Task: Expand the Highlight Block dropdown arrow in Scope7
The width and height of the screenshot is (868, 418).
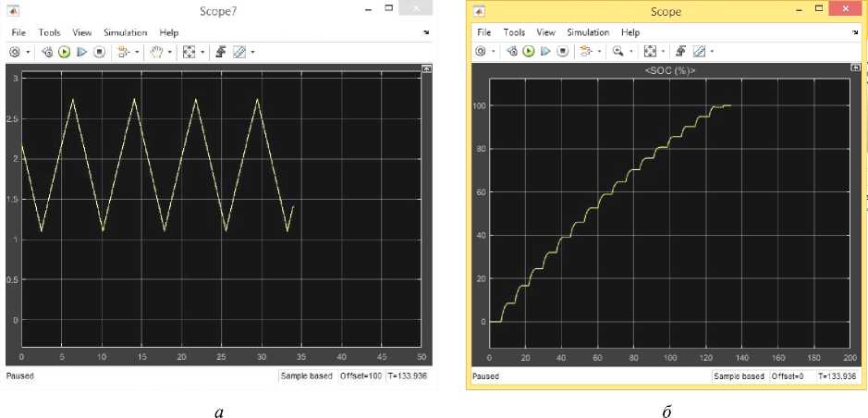Action: 136,52
